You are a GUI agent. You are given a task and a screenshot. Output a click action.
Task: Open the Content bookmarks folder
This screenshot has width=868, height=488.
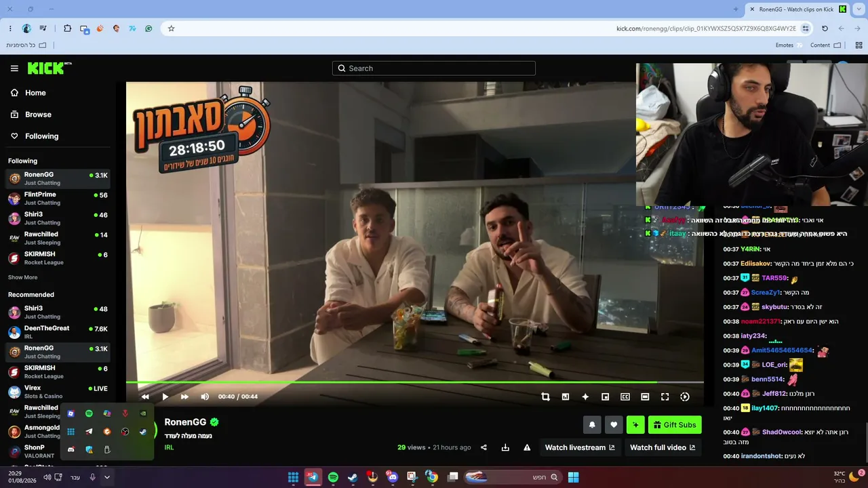tap(825, 45)
